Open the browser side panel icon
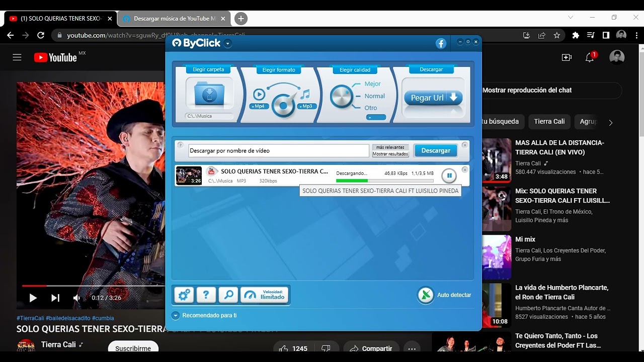Screen dimensions: 644x362 point(606,35)
